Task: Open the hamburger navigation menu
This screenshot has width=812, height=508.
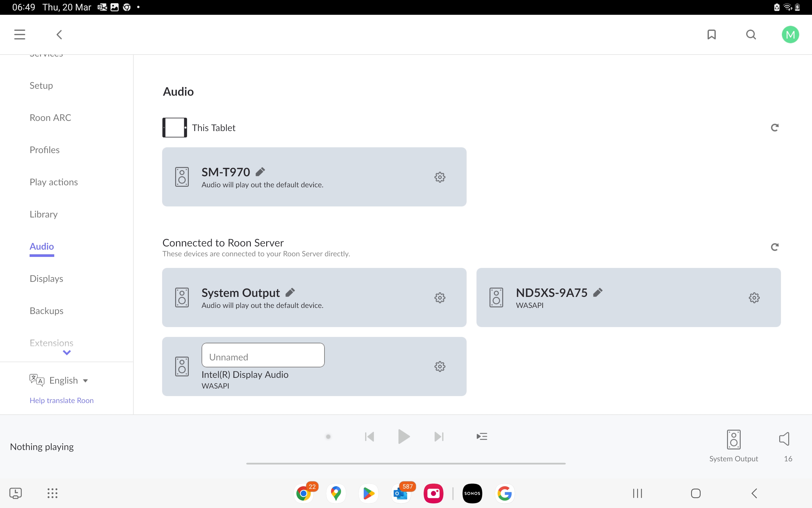Action: tap(20, 35)
